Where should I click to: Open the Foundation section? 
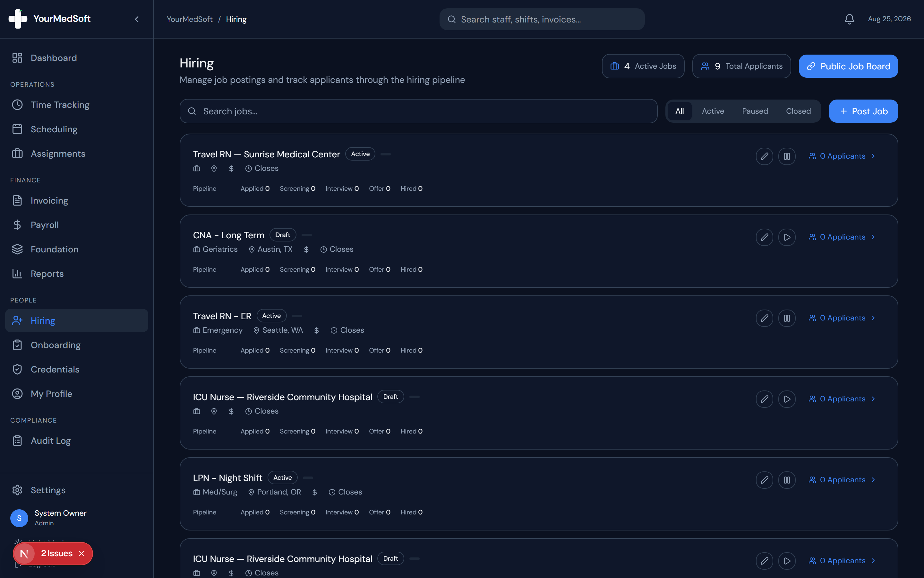(x=77, y=249)
